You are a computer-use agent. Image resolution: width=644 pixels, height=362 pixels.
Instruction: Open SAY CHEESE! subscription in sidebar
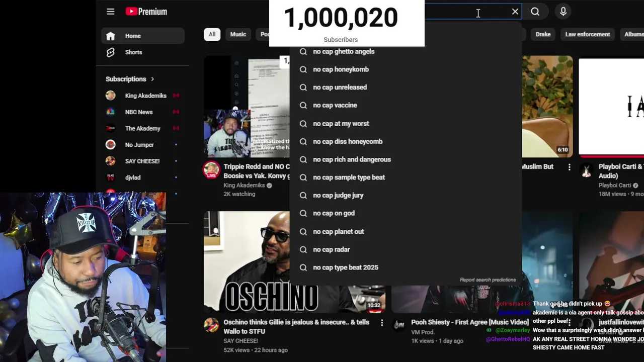coord(143,161)
